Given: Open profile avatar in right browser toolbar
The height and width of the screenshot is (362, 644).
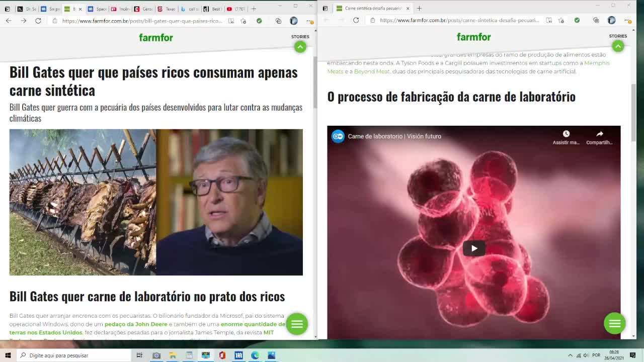Looking at the screenshot, I should click(x=612, y=20).
